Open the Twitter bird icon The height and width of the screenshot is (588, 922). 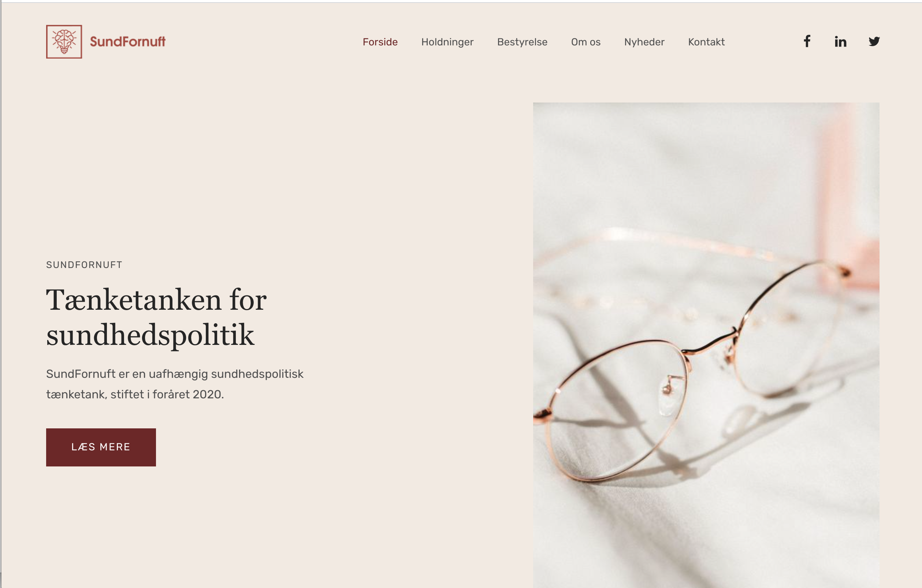pyautogui.click(x=874, y=41)
